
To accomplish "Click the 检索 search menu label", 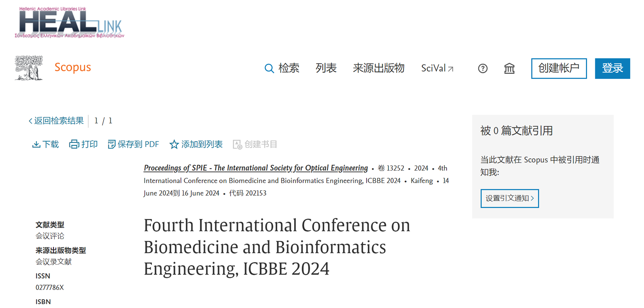I will 289,68.
